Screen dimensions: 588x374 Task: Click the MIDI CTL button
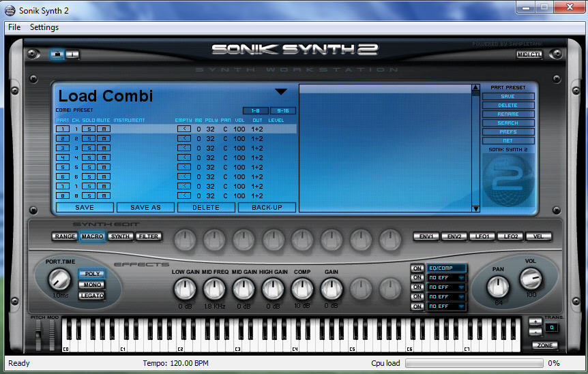pos(529,54)
